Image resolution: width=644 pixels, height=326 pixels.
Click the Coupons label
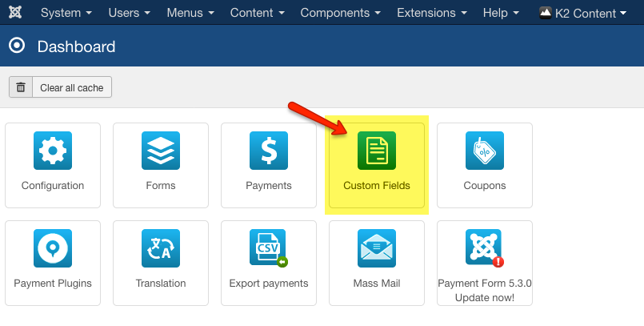click(485, 185)
